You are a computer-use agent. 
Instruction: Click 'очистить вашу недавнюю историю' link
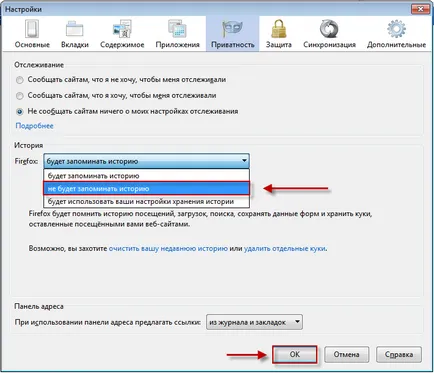pos(168,249)
